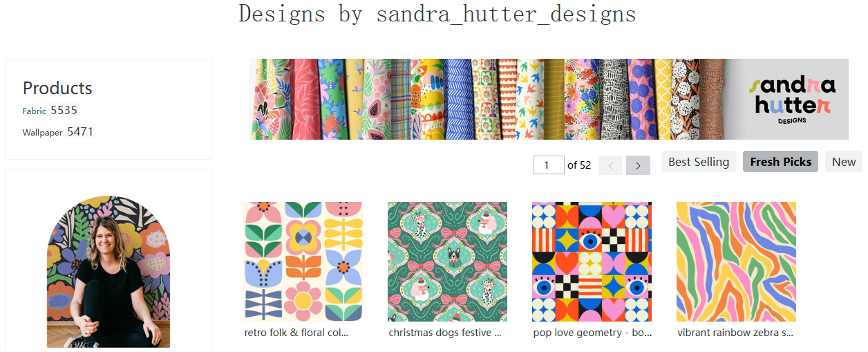
Task: Click the retro folk & floral title
Action: click(x=296, y=333)
